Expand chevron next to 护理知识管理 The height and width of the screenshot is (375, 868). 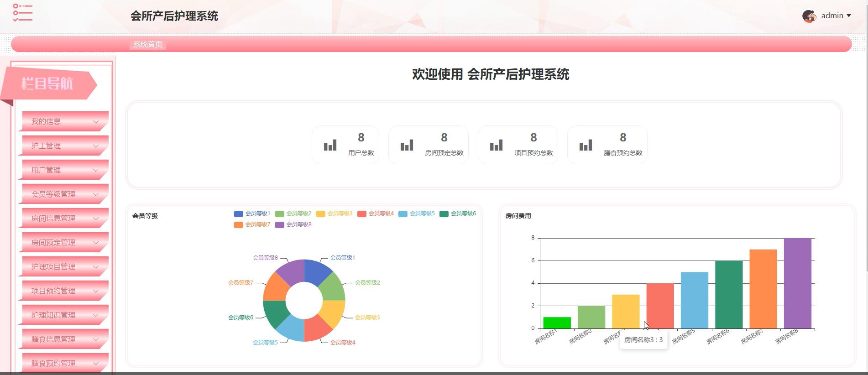click(96, 315)
